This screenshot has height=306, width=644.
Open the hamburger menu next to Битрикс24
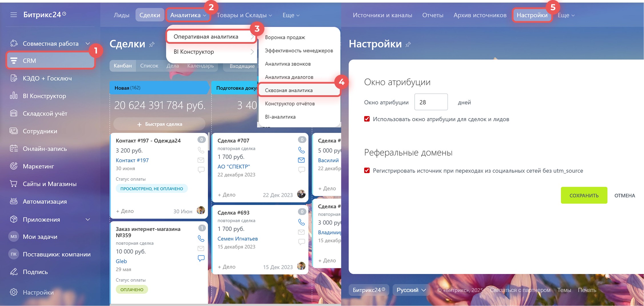point(13,15)
